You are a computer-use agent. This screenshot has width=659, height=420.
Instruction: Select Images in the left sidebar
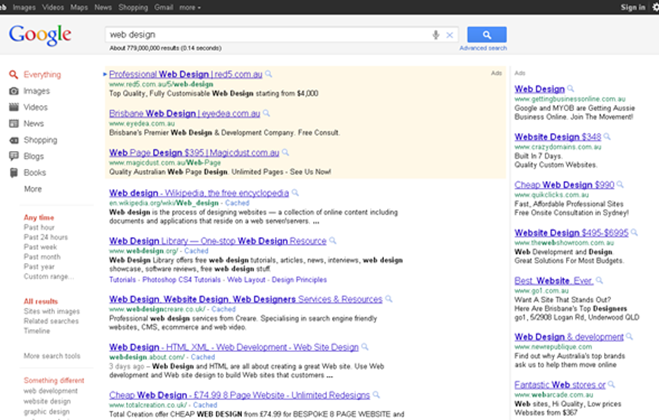[x=36, y=91]
